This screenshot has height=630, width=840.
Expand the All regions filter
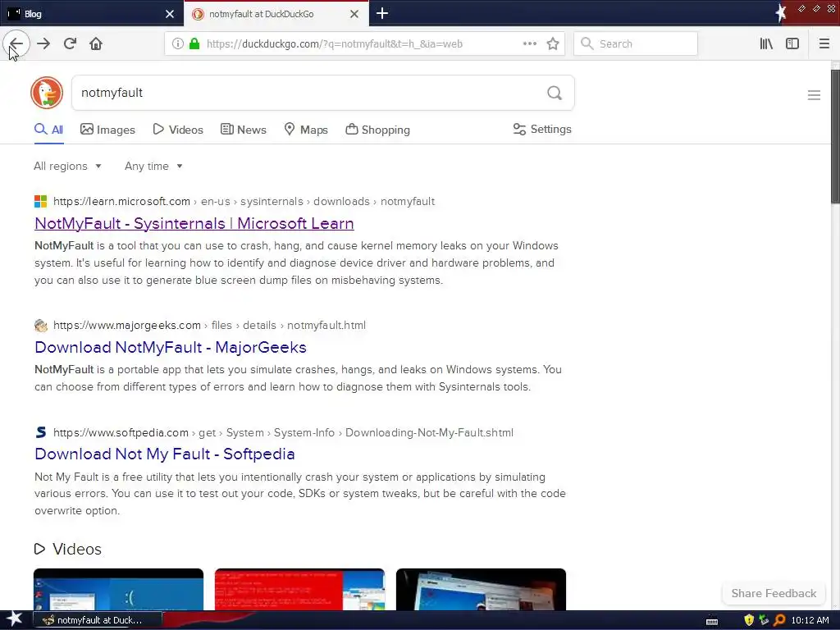(67, 166)
